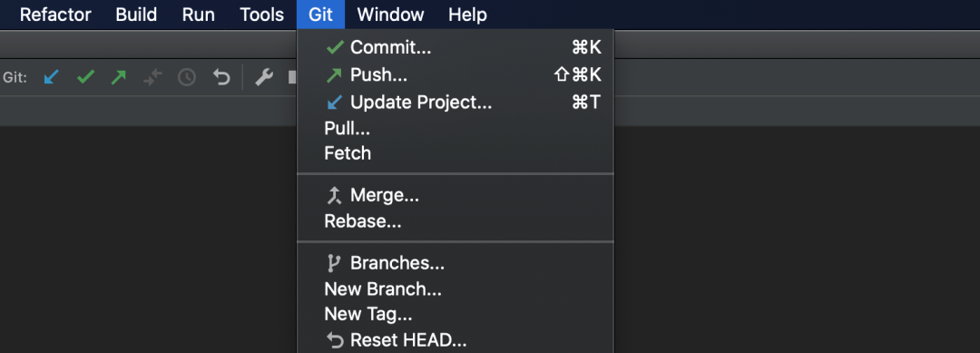Open the Refactor menu
Image resolution: width=980 pixels, height=353 pixels.
55,15
